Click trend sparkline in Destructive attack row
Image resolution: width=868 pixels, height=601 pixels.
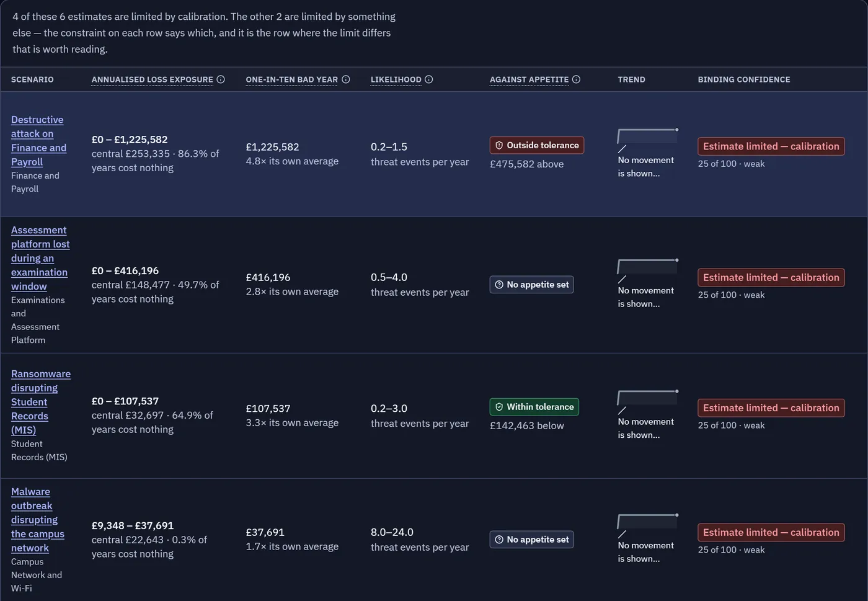(648, 136)
